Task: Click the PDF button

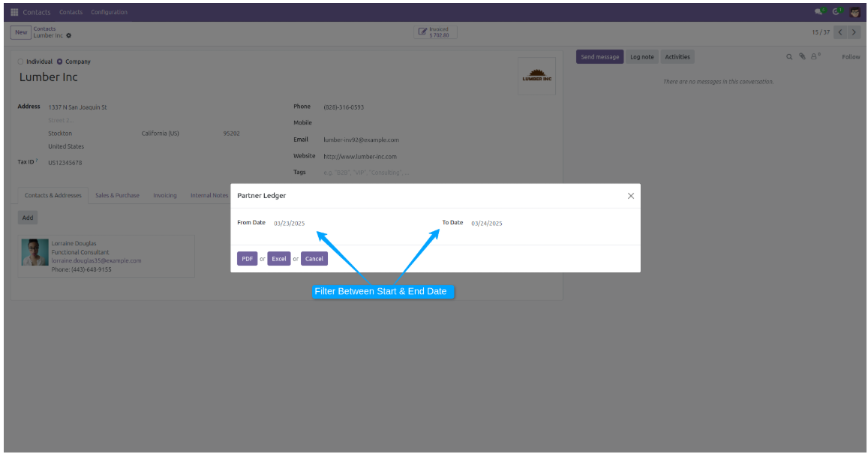Action: pos(247,259)
